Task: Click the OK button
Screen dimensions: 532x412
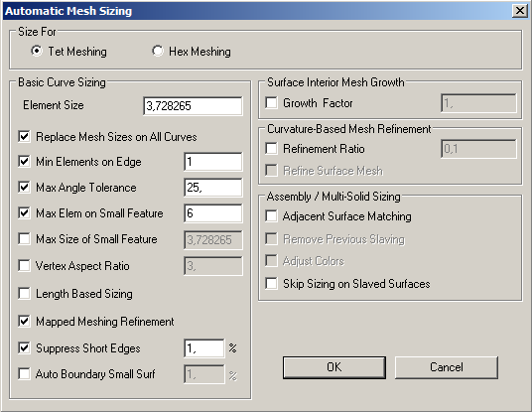Action: click(334, 367)
